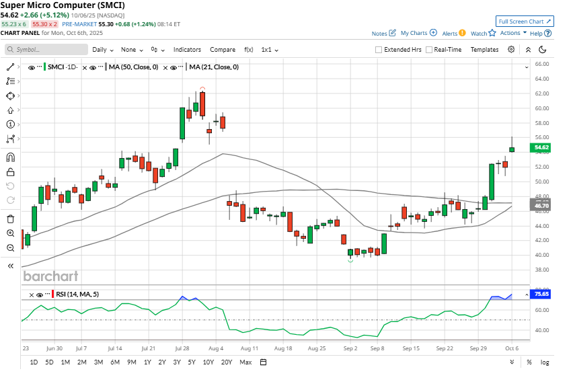Pick the numbered label tool

[10, 124]
